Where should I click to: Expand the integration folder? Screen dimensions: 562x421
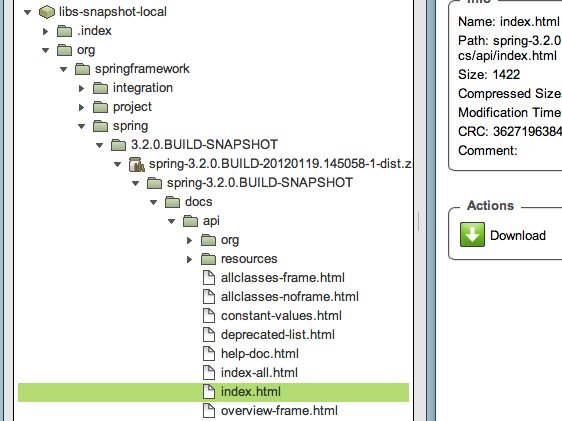coord(81,88)
